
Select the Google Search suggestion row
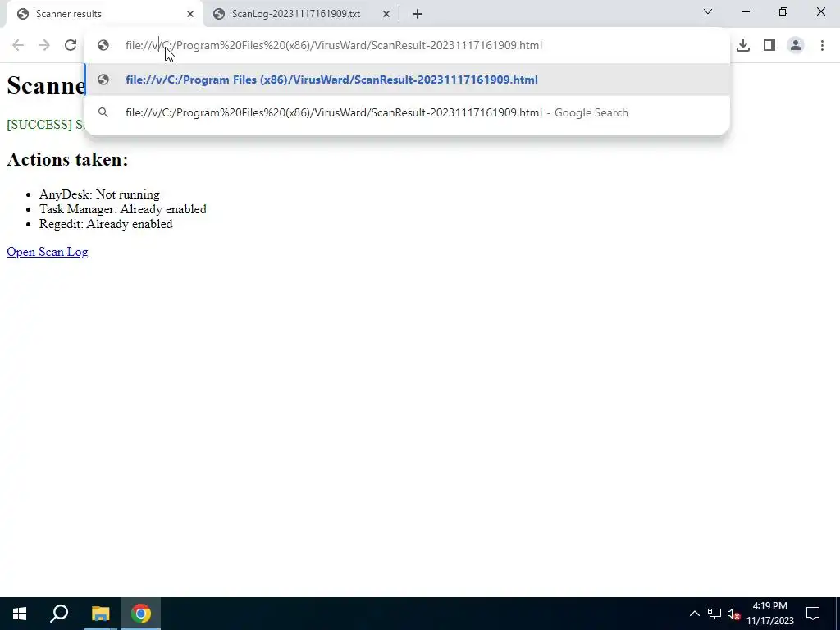(407, 112)
